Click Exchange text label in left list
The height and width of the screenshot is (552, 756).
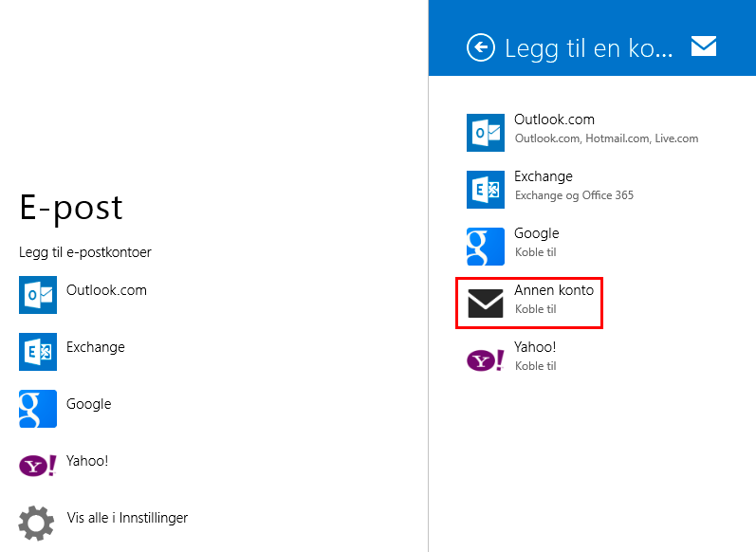coord(96,347)
